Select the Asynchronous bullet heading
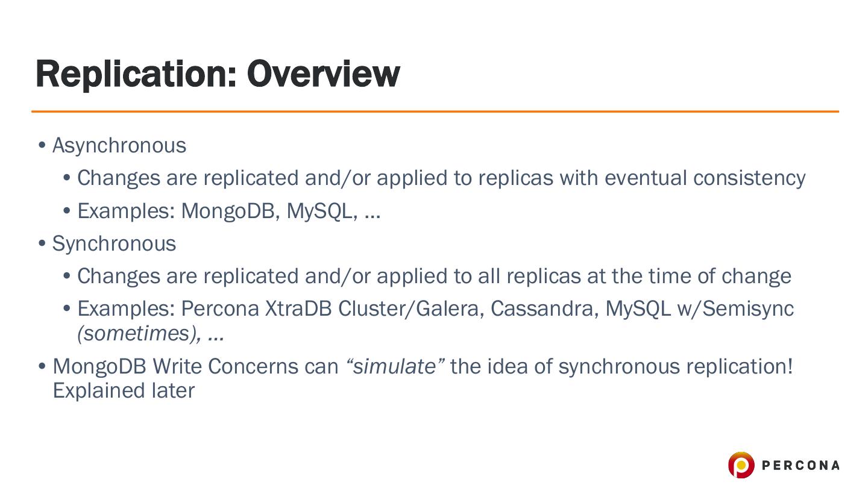The image size is (868, 488). pyautogui.click(x=119, y=146)
